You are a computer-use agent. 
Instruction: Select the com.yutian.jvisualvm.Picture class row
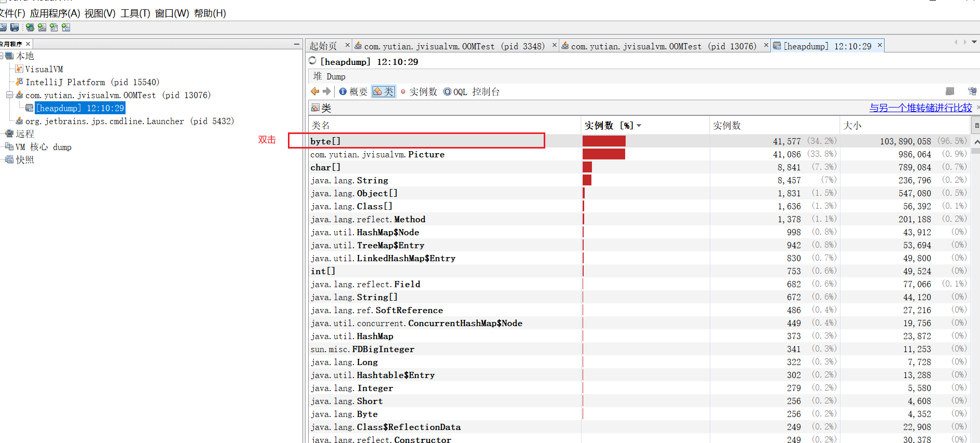pos(377,154)
